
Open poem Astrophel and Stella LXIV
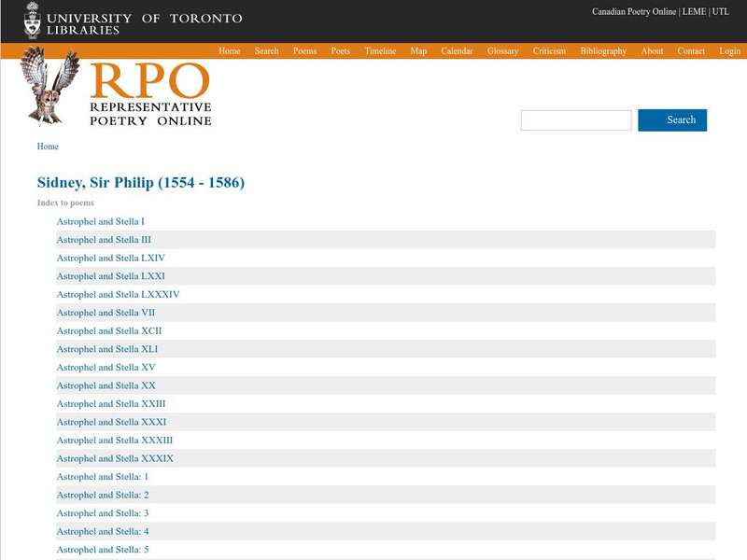(x=110, y=258)
